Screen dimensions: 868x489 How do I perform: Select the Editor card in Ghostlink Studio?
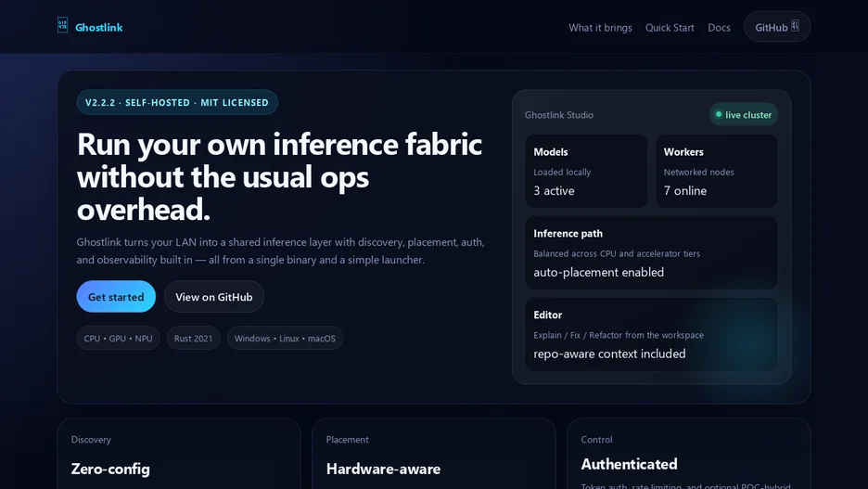pos(652,334)
